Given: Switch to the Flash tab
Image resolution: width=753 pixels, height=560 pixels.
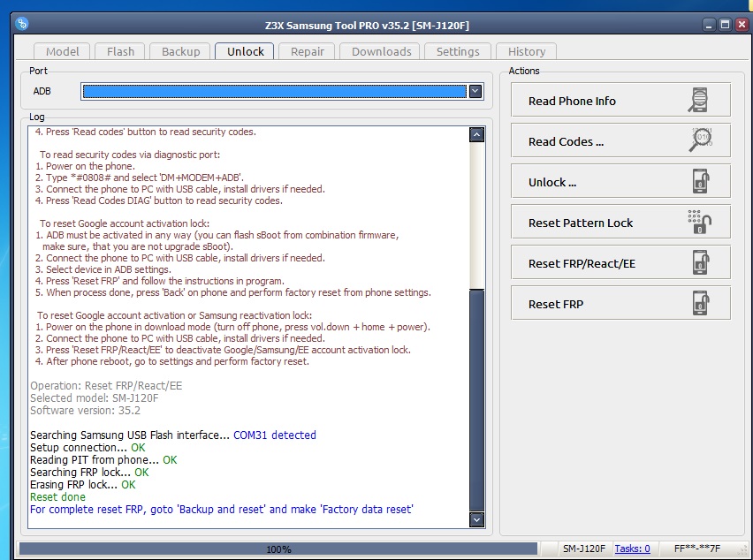Looking at the screenshot, I should (x=120, y=51).
